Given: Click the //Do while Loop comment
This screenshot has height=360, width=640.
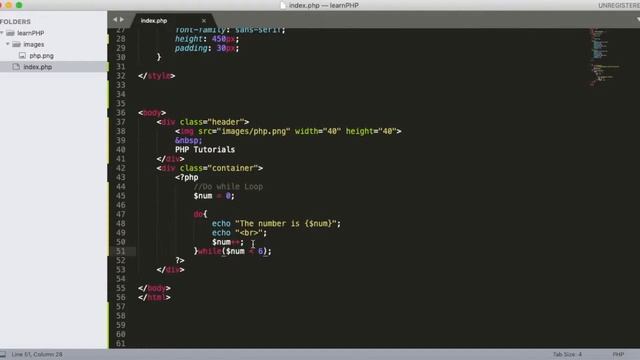Looking at the screenshot, I should (228, 187).
